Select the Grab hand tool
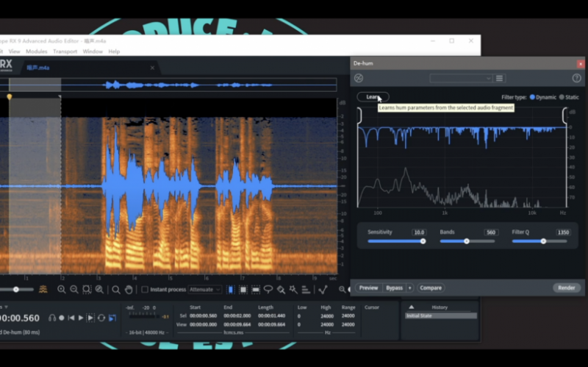This screenshot has width=588, height=367. (x=129, y=289)
